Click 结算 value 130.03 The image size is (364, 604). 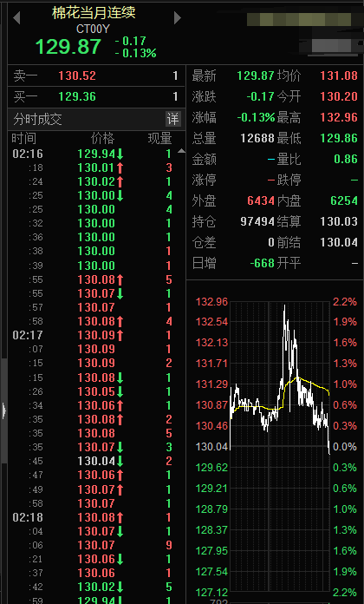coord(339,221)
